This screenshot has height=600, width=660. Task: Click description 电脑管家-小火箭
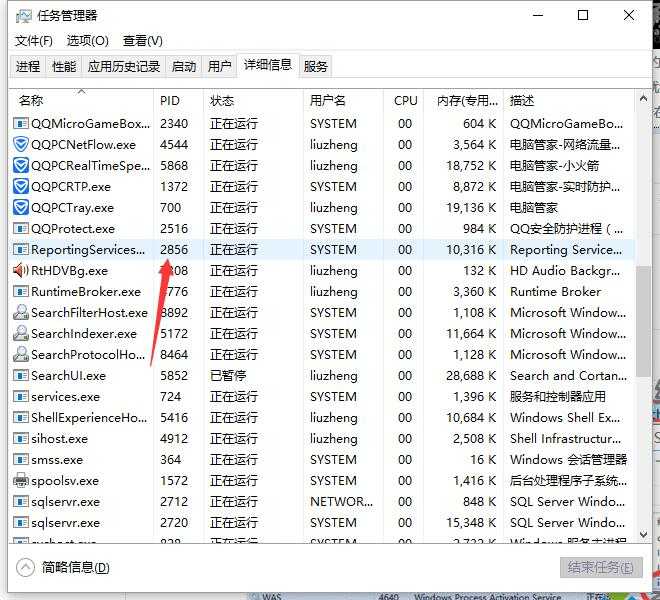(x=554, y=165)
